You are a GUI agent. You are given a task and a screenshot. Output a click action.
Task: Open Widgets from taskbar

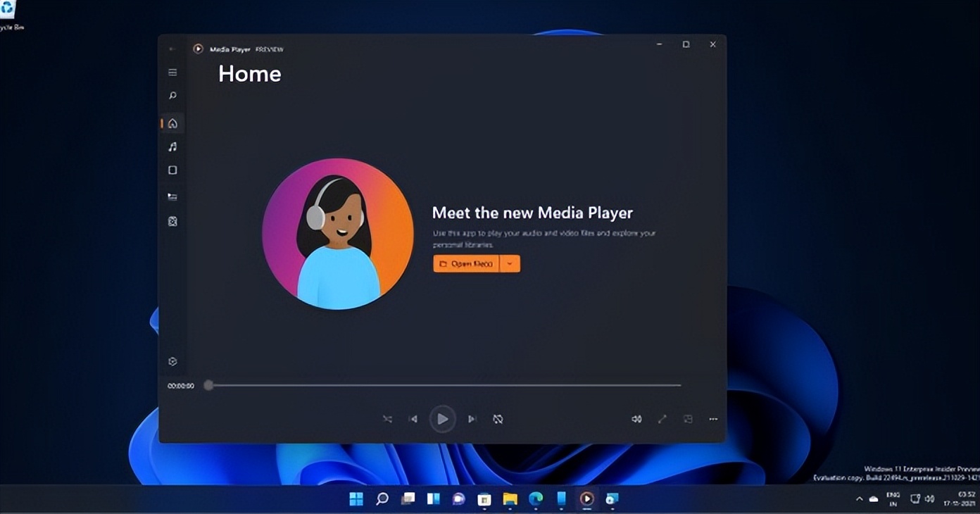434,499
